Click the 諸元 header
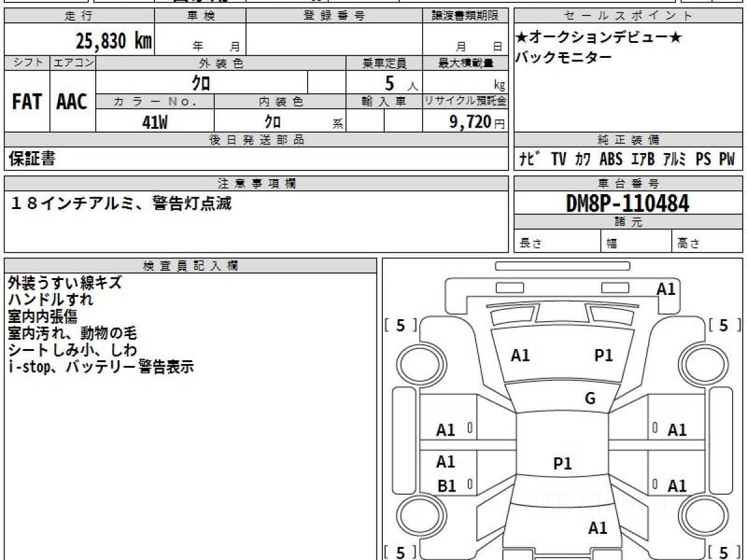Image resolution: width=747 pixels, height=560 pixels. point(629,222)
